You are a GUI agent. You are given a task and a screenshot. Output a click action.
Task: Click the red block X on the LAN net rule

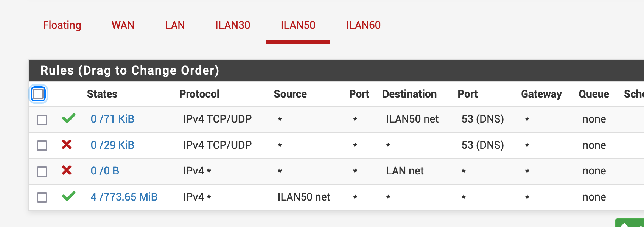click(x=67, y=170)
